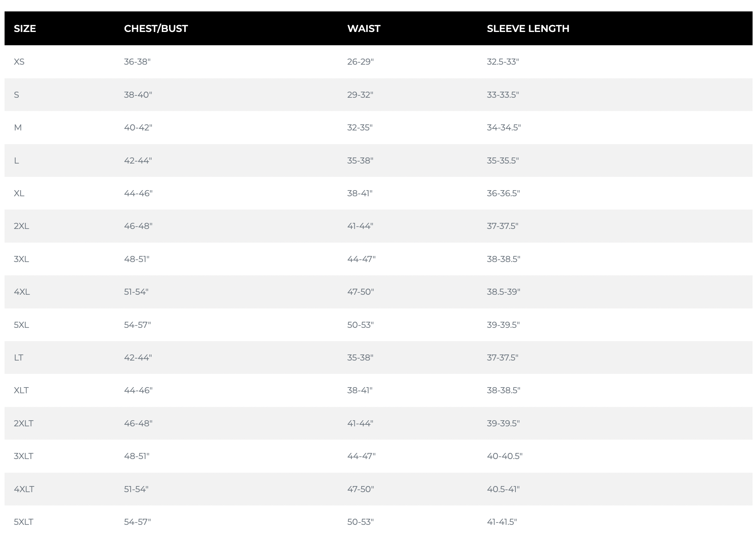The width and height of the screenshot is (756, 537).
Task: Click the WAIST column header
Action: click(x=364, y=29)
